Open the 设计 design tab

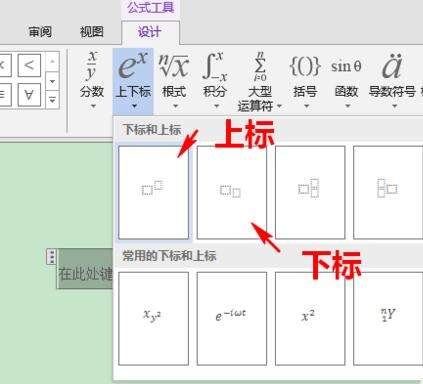(150, 32)
